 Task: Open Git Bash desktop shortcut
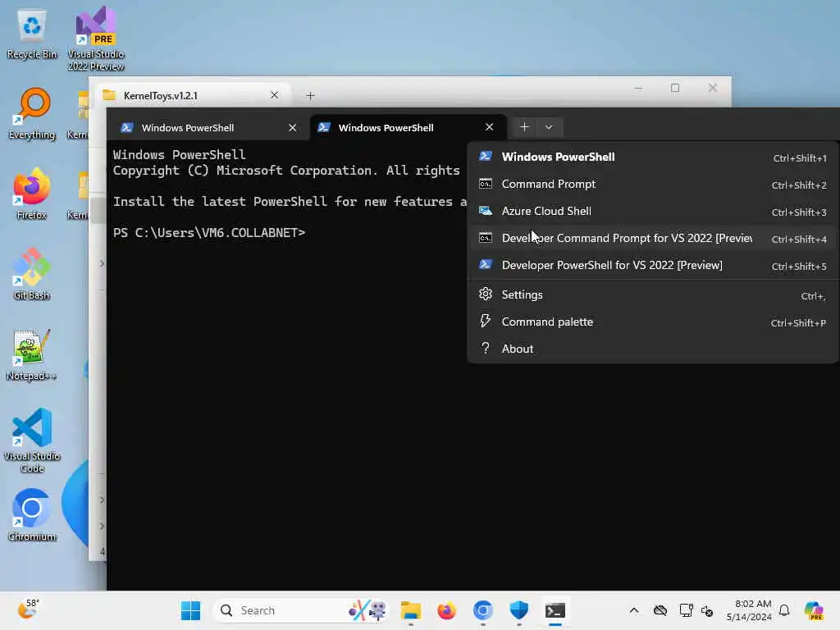tap(32, 274)
